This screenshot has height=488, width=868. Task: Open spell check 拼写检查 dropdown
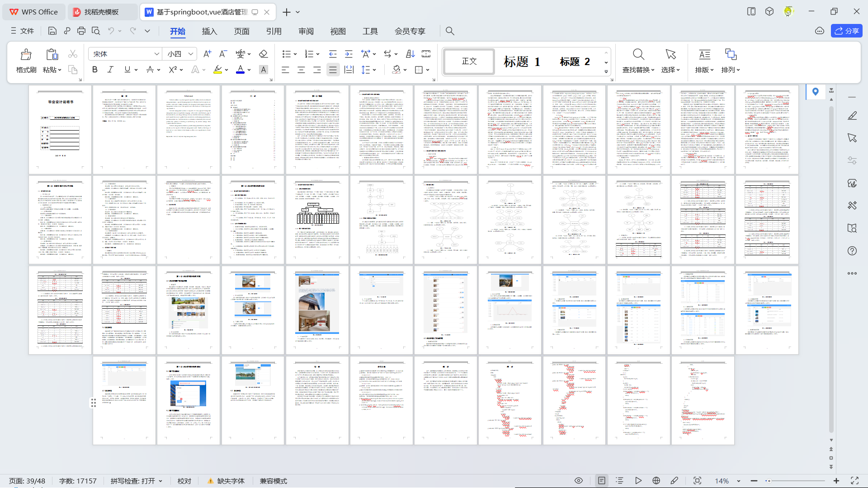pyautogui.click(x=136, y=481)
